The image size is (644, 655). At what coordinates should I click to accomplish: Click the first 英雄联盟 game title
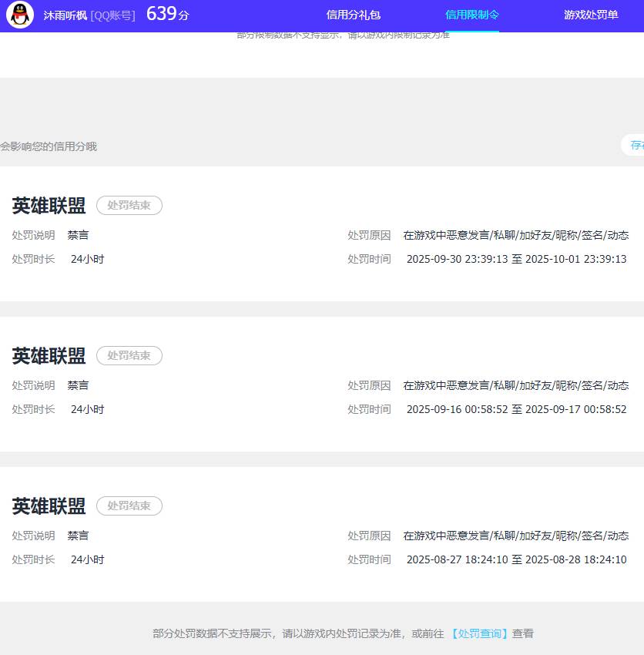[48, 205]
